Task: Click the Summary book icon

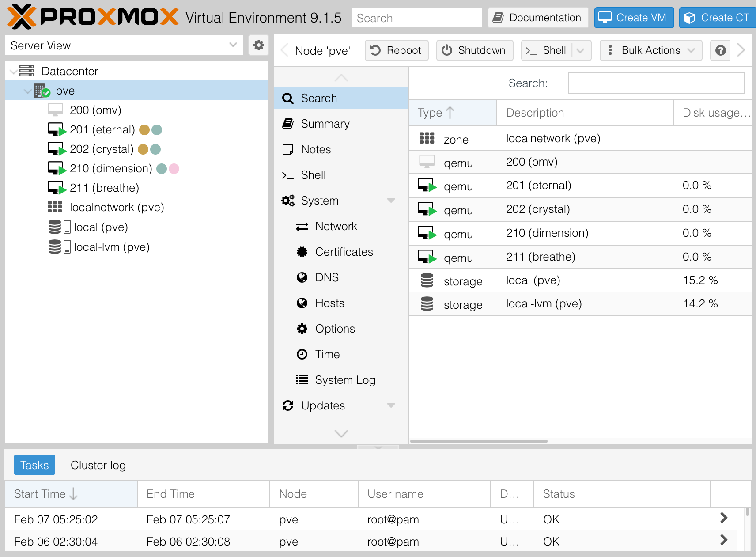Action: (x=288, y=124)
